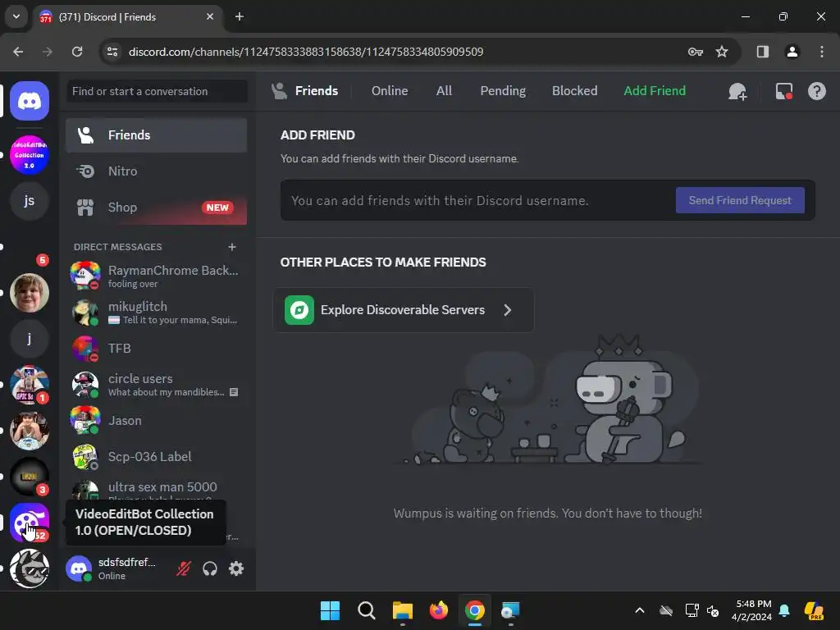Open the VideoEditBot Collection 2.0 server icon
Image resolution: width=840 pixels, height=630 pixels.
30,155
